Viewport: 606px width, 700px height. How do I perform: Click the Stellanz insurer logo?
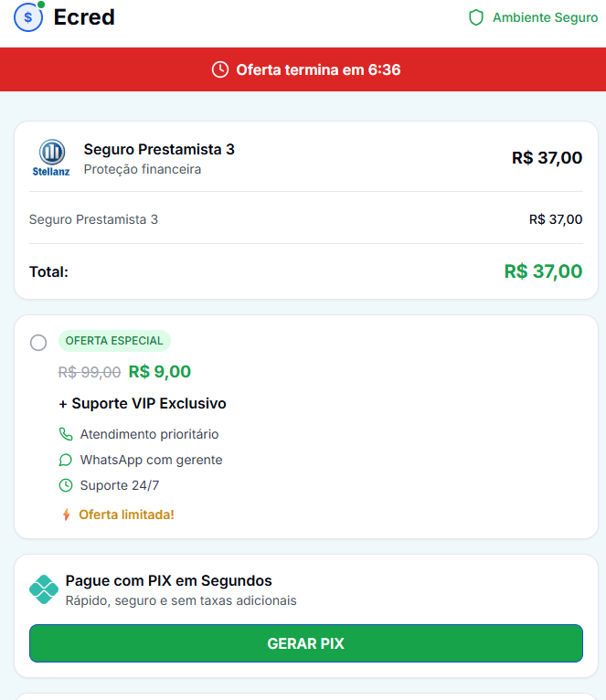(x=51, y=158)
